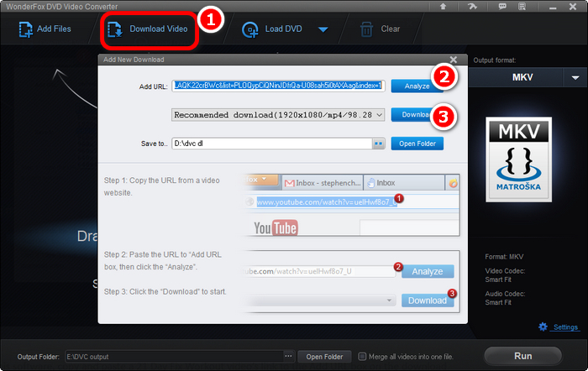Click the Save to path field
This screenshot has height=371, width=588.
(272, 144)
